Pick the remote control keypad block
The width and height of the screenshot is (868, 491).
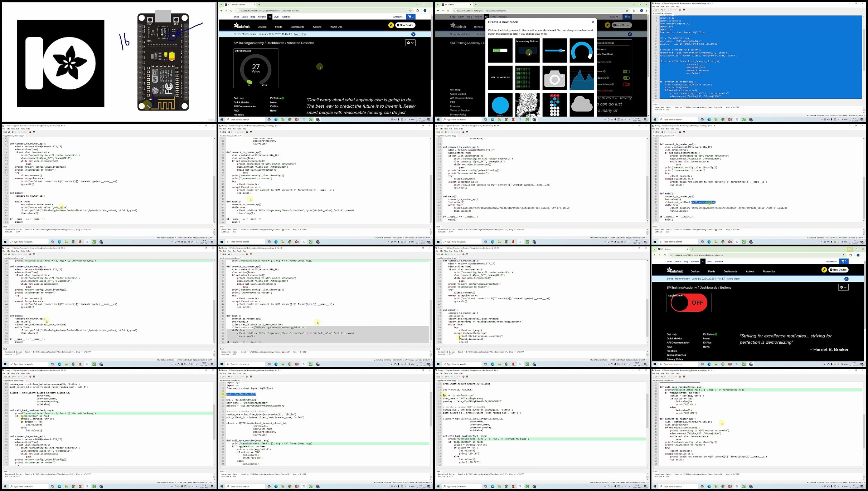coord(554,105)
